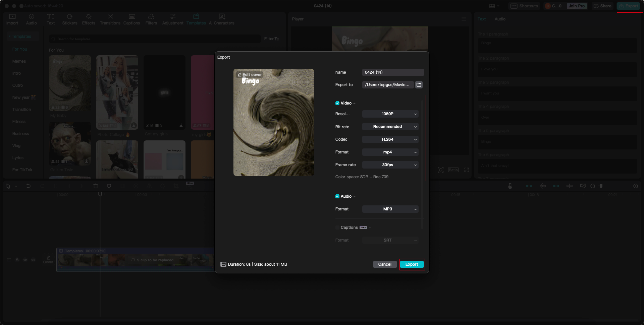
Task: Collapse the Audio settings section arrow
Action: (355, 196)
